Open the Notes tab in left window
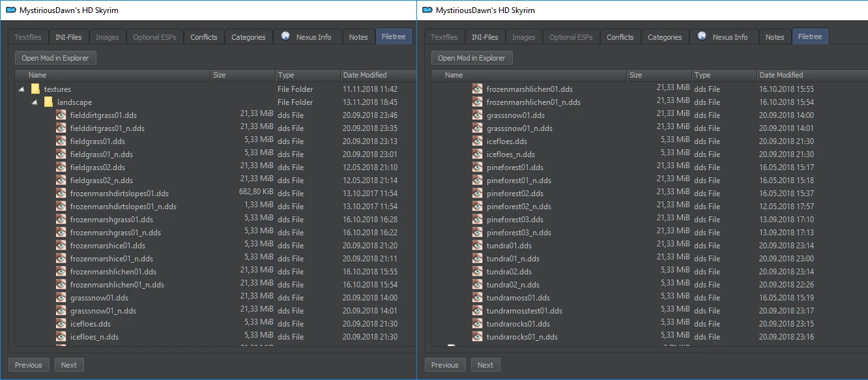Screen dimensions: 868x380 tap(358, 37)
